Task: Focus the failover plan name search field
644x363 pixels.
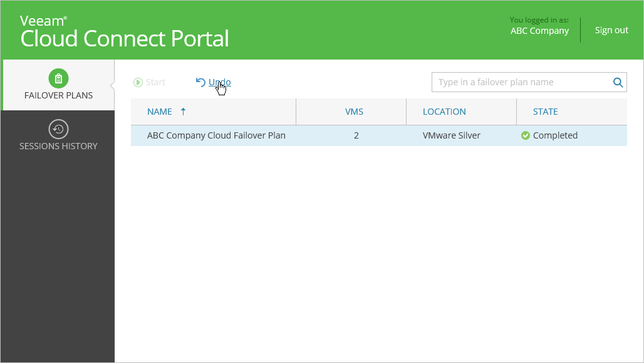Action: coord(520,82)
